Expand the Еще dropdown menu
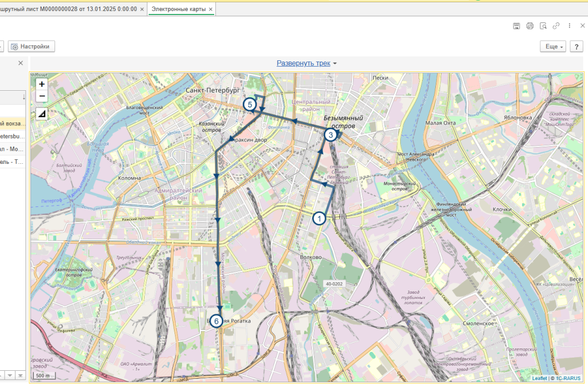Screen dimensions: 588x384 [x=552, y=47]
